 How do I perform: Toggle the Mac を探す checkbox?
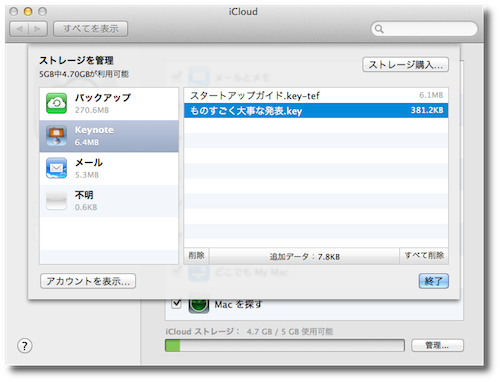point(176,304)
